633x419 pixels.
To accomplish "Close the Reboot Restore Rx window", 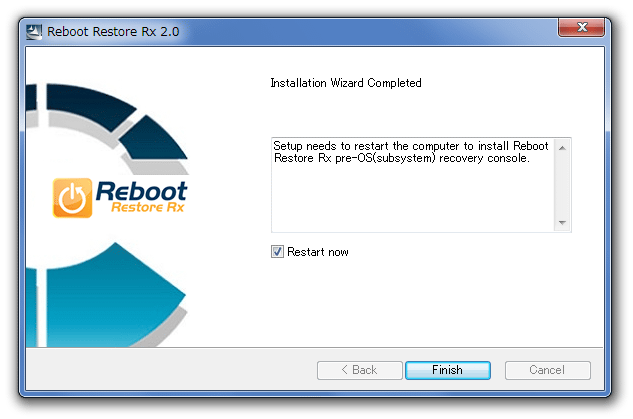I will pyautogui.click(x=581, y=27).
